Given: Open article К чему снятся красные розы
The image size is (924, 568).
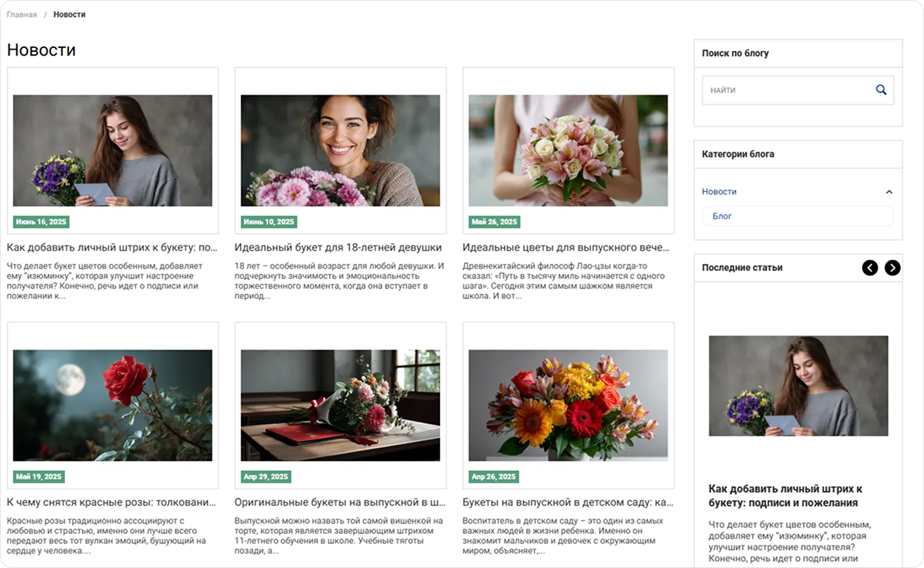Looking at the screenshot, I should [x=112, y=502].
